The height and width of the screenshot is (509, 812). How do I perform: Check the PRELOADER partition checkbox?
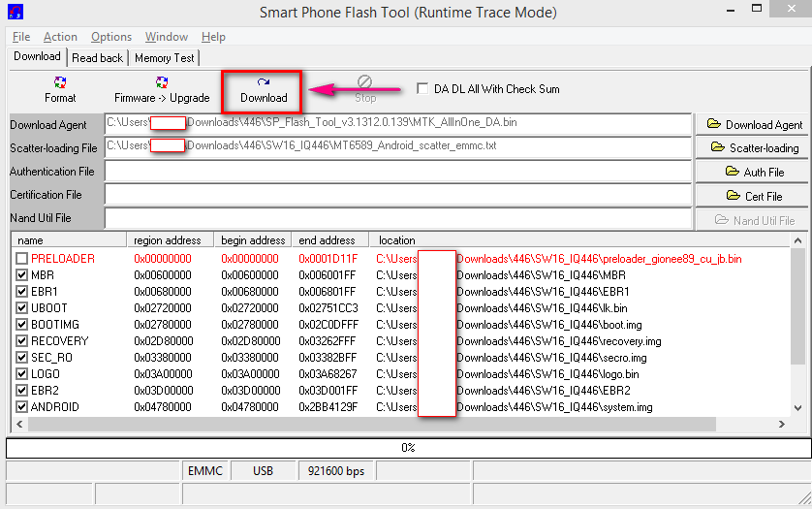(x=22, y=259)
